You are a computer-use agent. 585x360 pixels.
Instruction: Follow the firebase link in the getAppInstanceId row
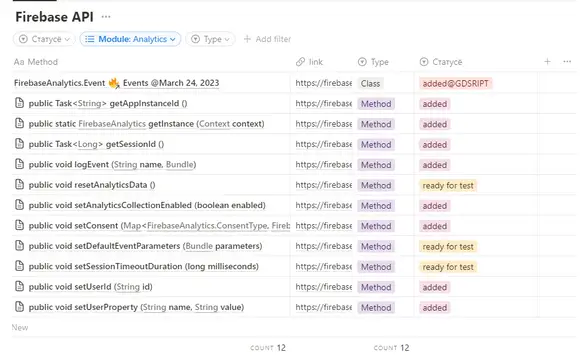tap(323, 103)
